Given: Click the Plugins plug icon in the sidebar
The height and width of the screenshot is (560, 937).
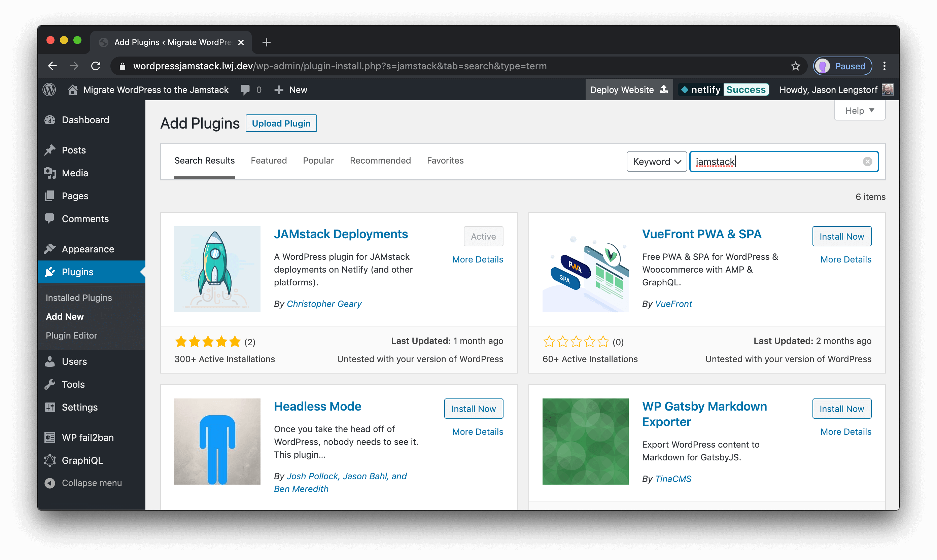Looking at the screenshot, I should click(x=50, y=272).
